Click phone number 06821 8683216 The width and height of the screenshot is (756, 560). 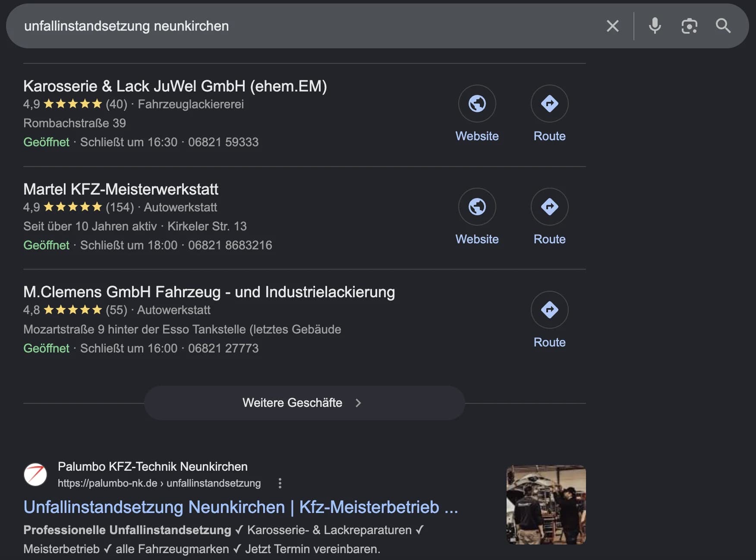click(x=230, y=245)
